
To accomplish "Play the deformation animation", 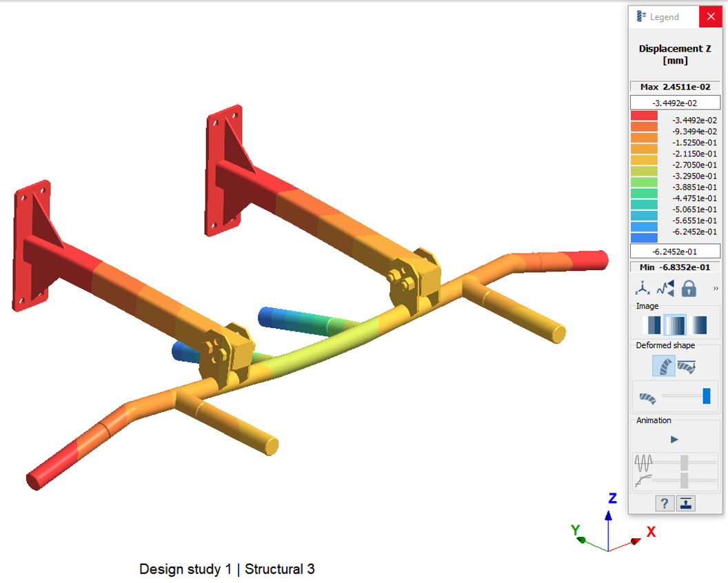I will click(x=674, y=439).
